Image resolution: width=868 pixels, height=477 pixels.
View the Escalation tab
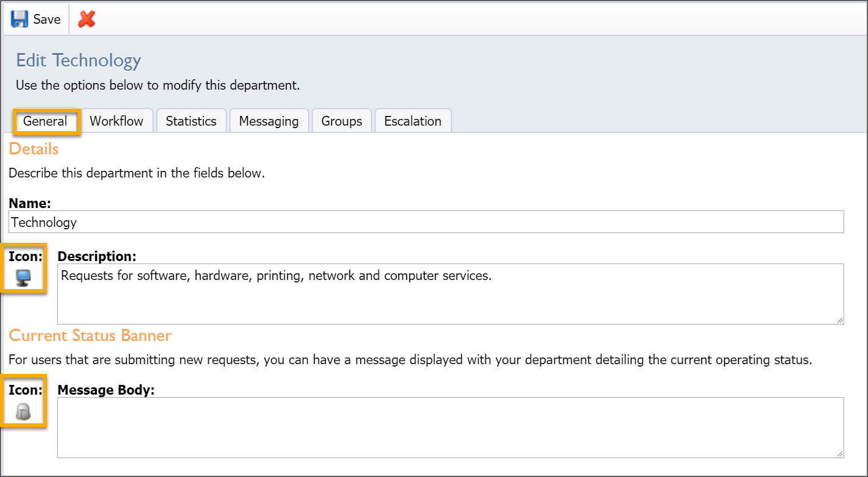tap(413, 121)
